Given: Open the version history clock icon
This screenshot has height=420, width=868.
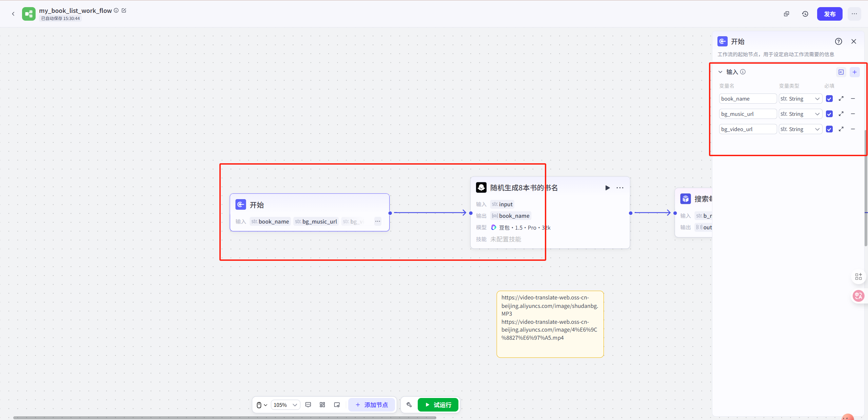Looking at the screenshot, I should pos(805,14).
